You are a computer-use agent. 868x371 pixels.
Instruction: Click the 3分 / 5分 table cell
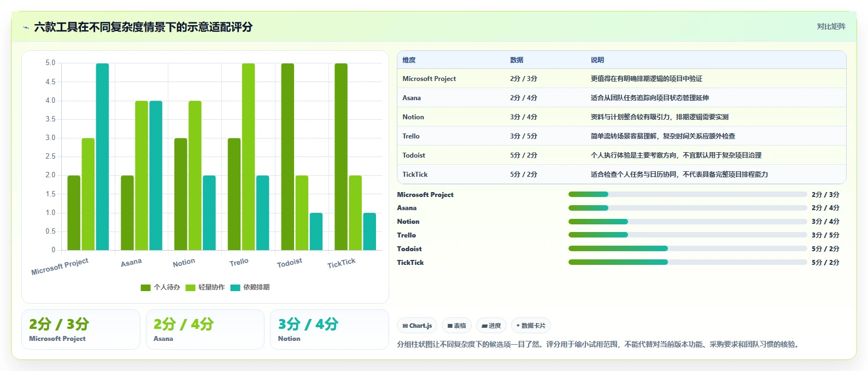point(524,136)
